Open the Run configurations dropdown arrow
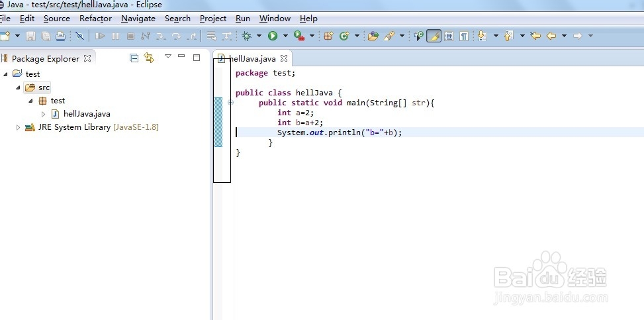Screen dimensions: 644x320 click(285, 36)
